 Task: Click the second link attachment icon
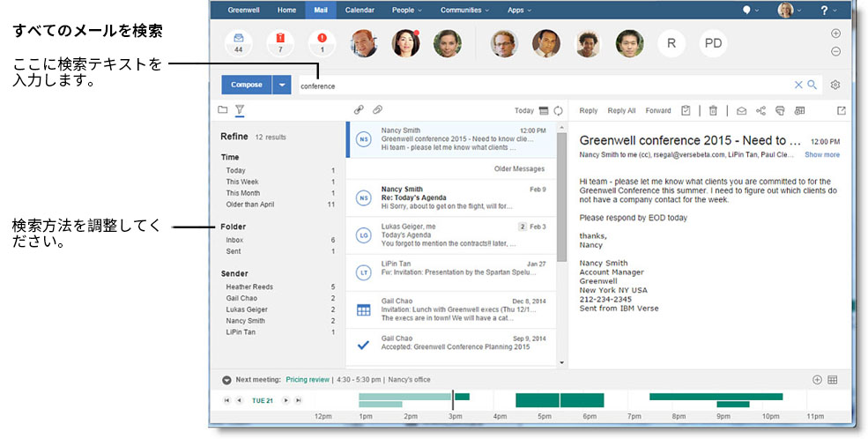377,109
